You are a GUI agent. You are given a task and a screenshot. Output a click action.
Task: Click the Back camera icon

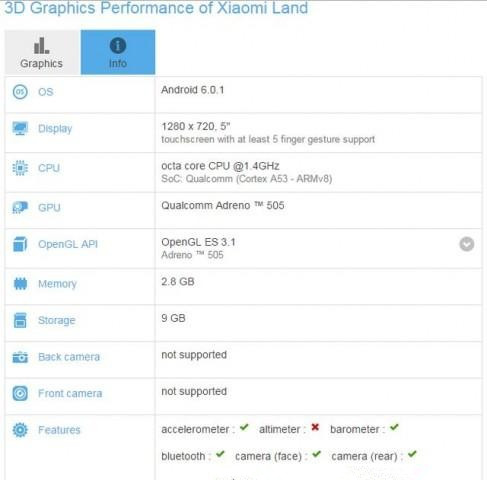click(x=20, y=357)
